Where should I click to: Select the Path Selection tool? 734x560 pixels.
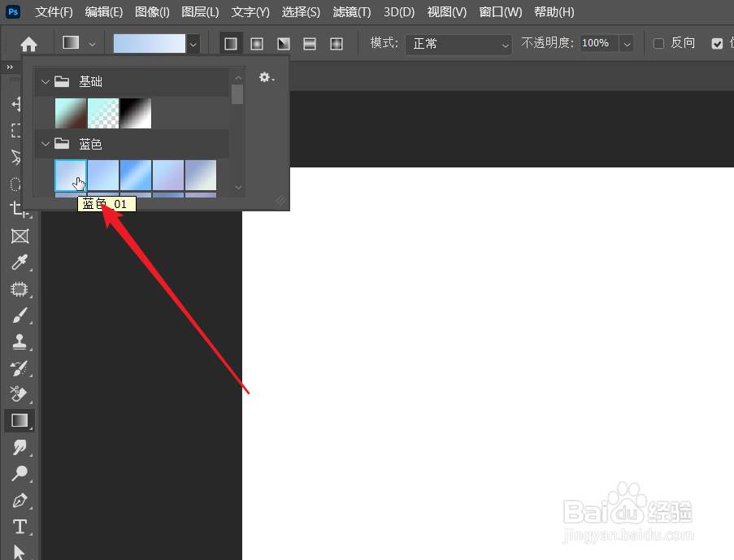pyautogui.click(x=19, y=553)
